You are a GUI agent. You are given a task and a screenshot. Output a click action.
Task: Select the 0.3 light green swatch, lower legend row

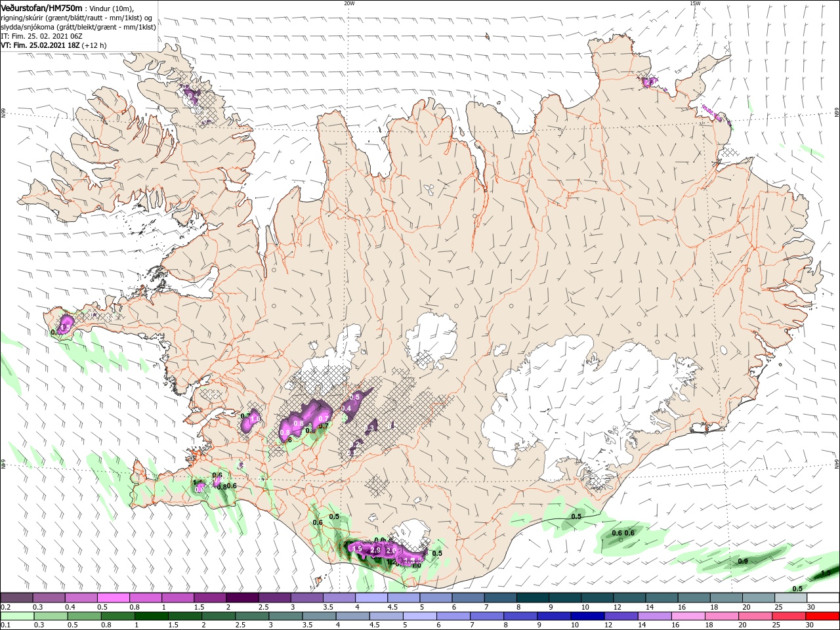pyautogui.click(x=51, y=616)
